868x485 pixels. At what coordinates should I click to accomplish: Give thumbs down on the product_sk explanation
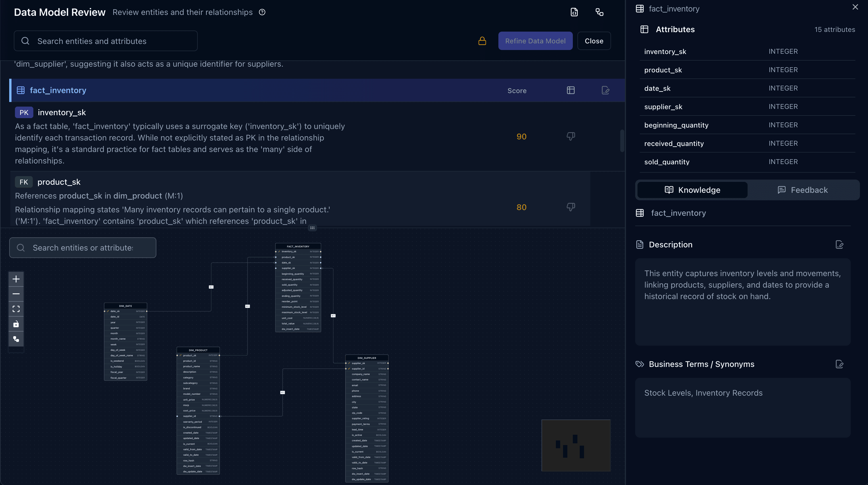click(x=571, y=207)
